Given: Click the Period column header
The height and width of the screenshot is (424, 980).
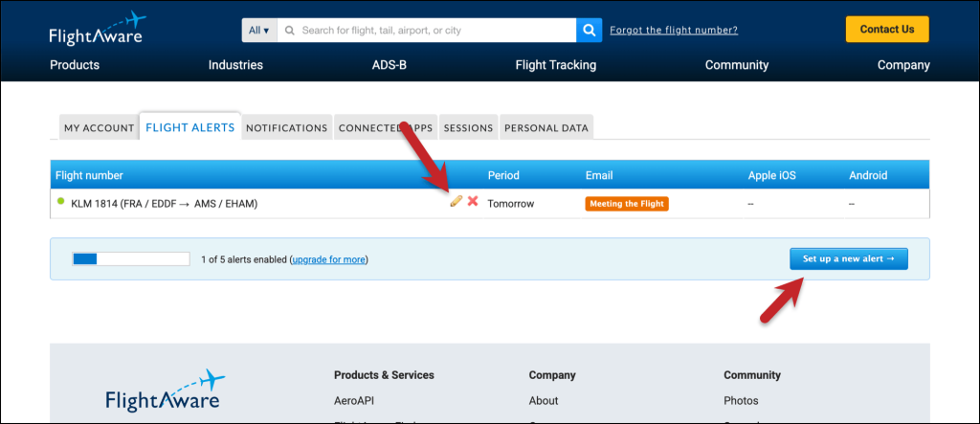Looking at the screenshot, I should [503, 175].
